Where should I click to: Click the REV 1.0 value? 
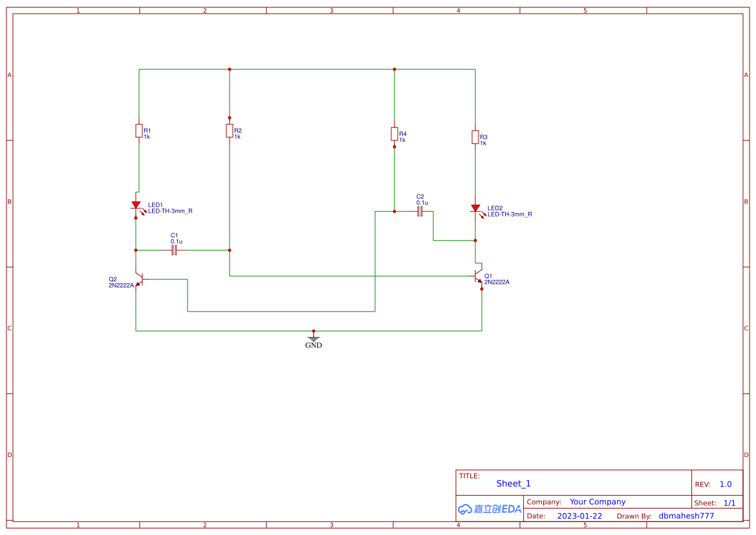tap(724, 484)
